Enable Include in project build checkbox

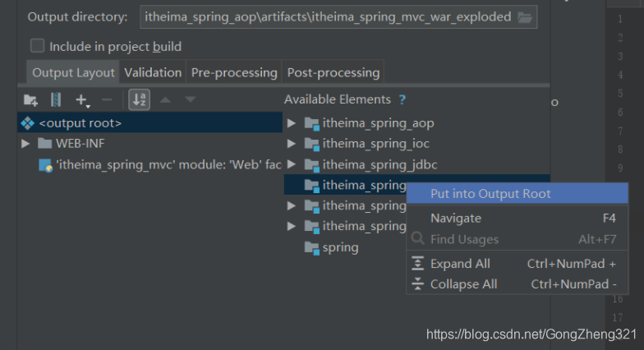[38, 46]
